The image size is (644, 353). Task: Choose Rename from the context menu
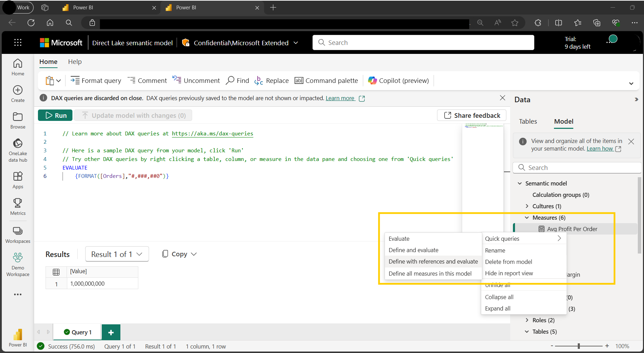coord(495,250)
